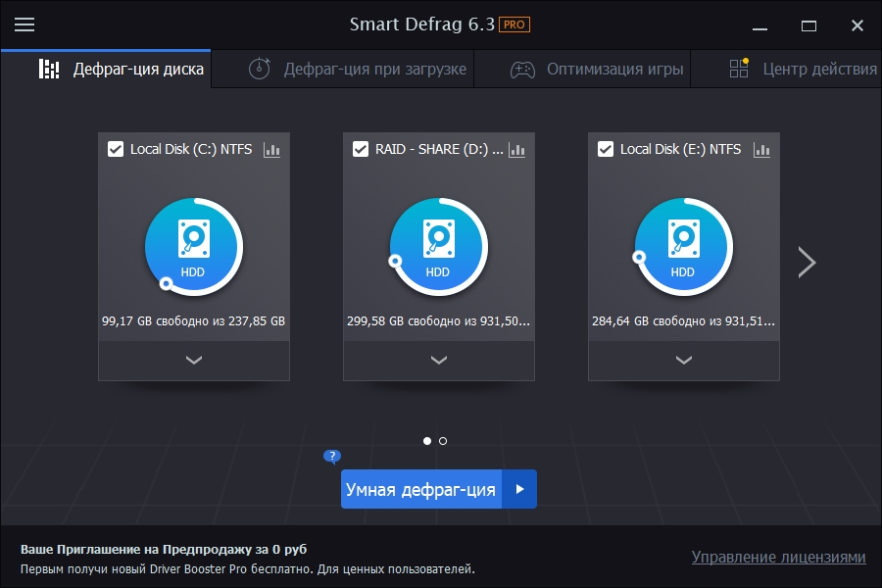Switch to Оптимизация игры tab
Image resolution: width=882 pixels, height=588 pixels.
582,69
